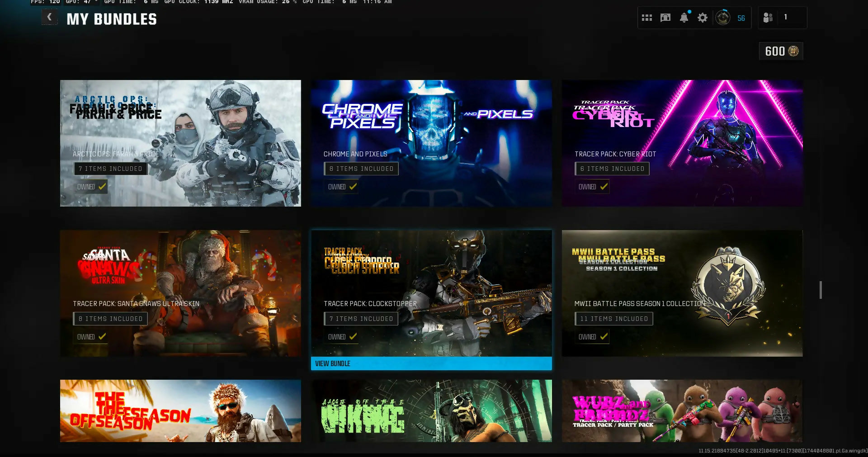
Task: Open Chrome and Pixels bundle
Action: click(431, 143)
